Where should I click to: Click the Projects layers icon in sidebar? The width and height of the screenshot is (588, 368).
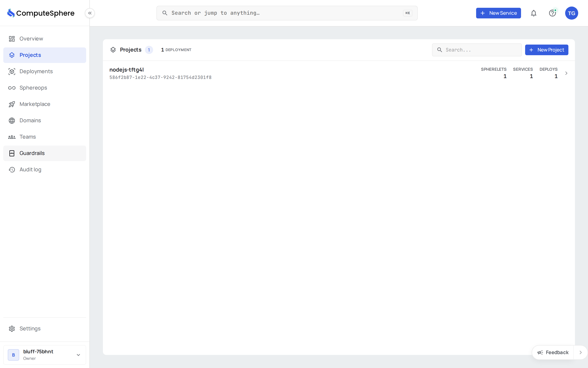coord(12,55)
